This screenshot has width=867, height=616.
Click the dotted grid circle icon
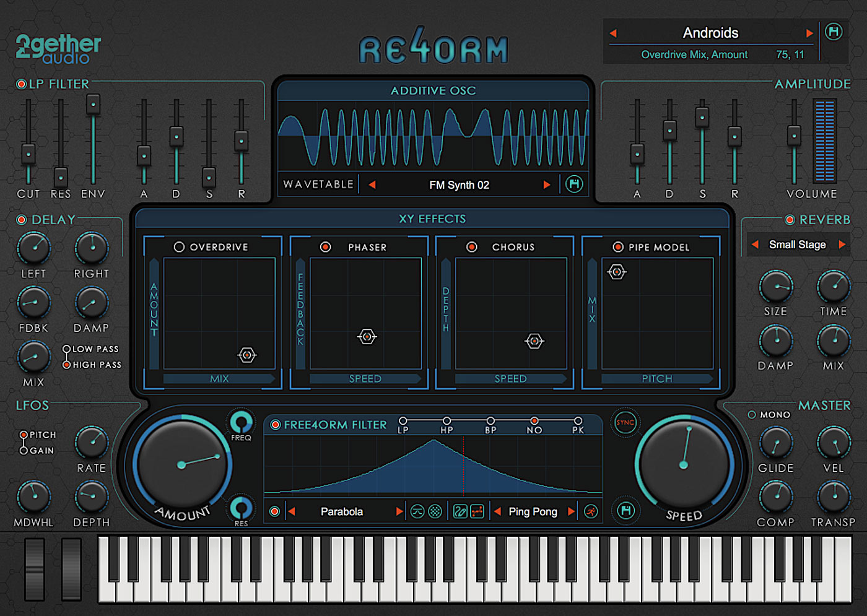click(435, 511)
